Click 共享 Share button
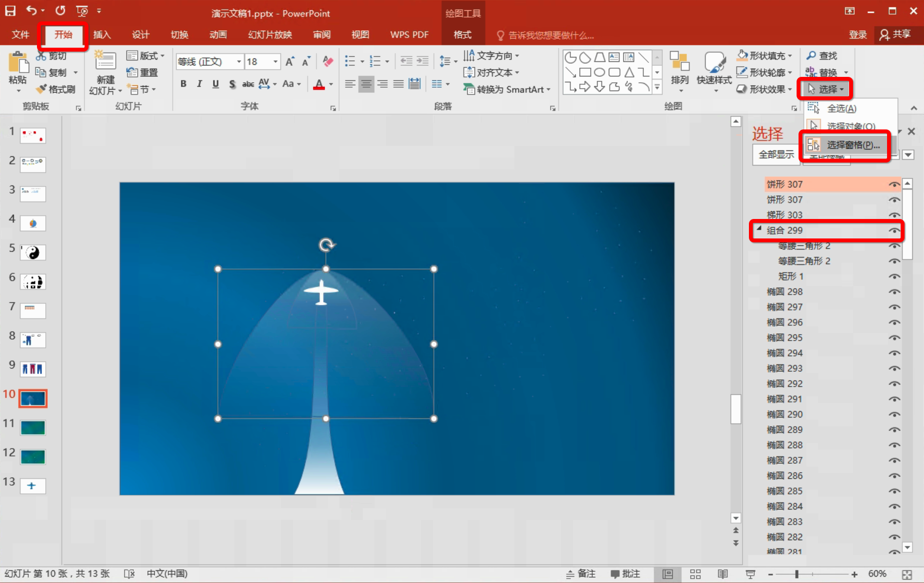 895,34
